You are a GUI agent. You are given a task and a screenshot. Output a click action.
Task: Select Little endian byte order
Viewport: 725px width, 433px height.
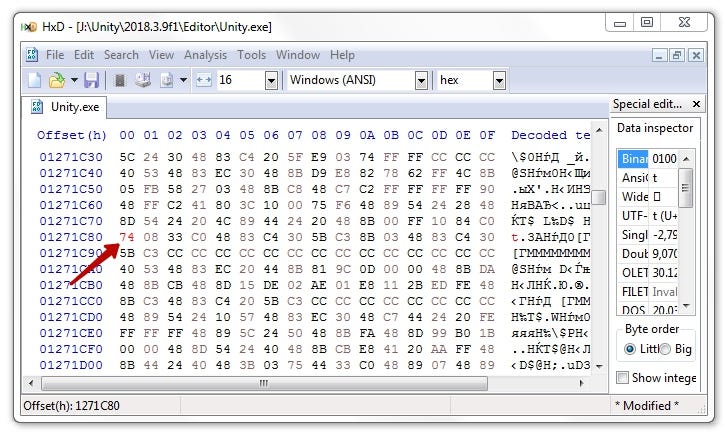pyautogui.click(x=630, y=349)
